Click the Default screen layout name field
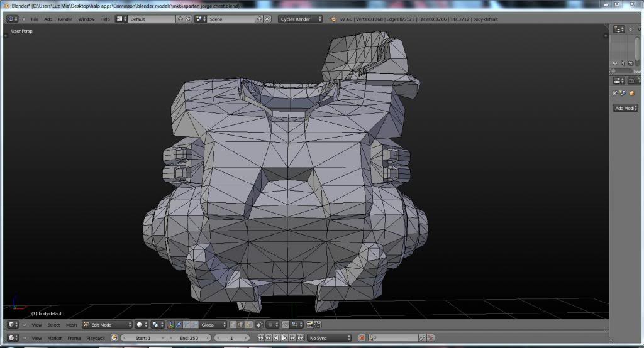 tap(152, 19)
